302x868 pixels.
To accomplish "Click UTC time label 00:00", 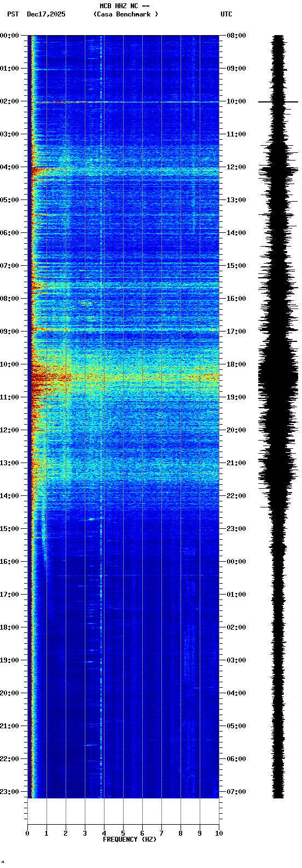I will (236, 562).
